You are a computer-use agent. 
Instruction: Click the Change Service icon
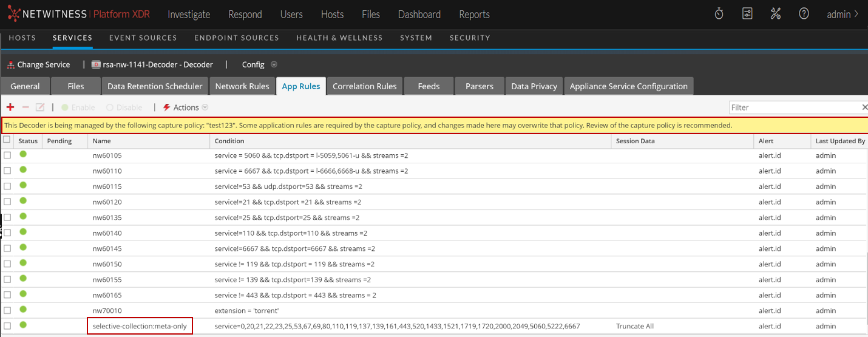10,64
